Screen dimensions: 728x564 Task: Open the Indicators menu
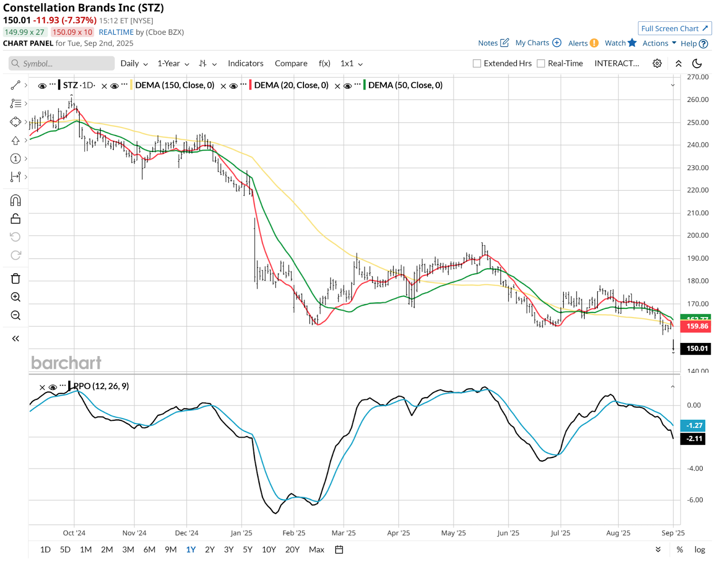pyautogui.click(x=246, y=64)
